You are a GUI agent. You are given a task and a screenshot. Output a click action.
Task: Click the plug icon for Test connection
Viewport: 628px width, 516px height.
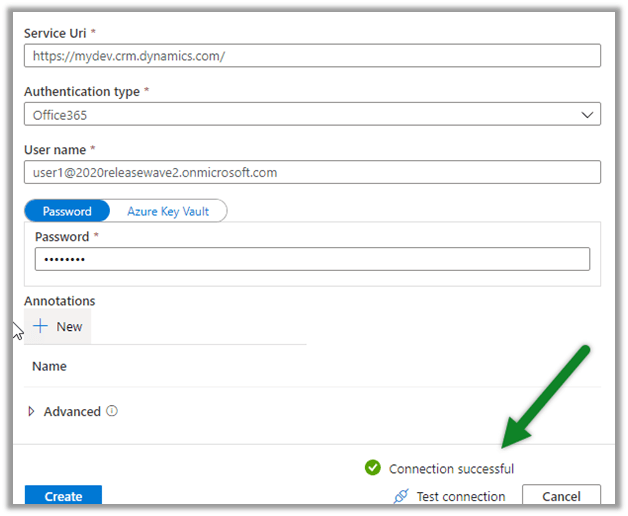pos(401,496)
